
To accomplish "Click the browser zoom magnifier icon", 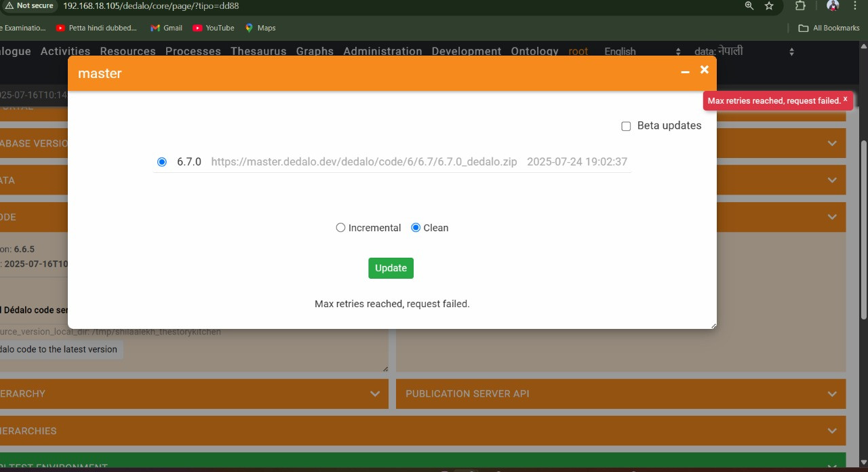I will (x=749, y=5).
